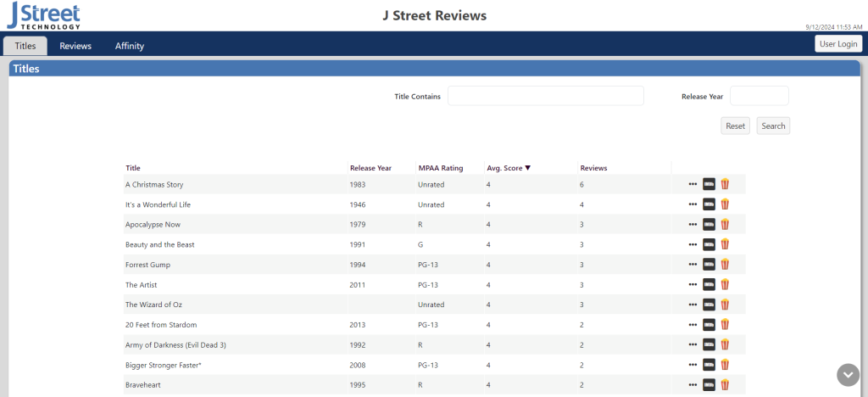
Task: Open IMDb link for It's a Wonderful Life
Action: click(709, 204)
